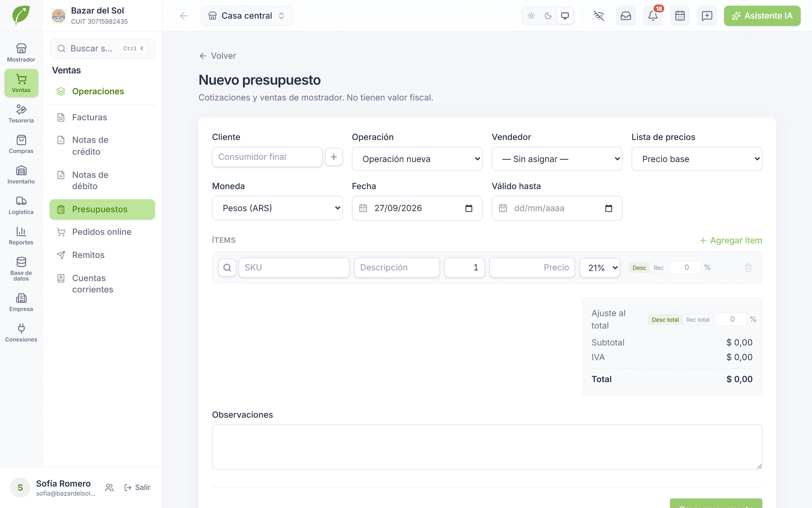Open the Lista de precios dropdown
Screen dimensions: 812x508
[697, 159]
